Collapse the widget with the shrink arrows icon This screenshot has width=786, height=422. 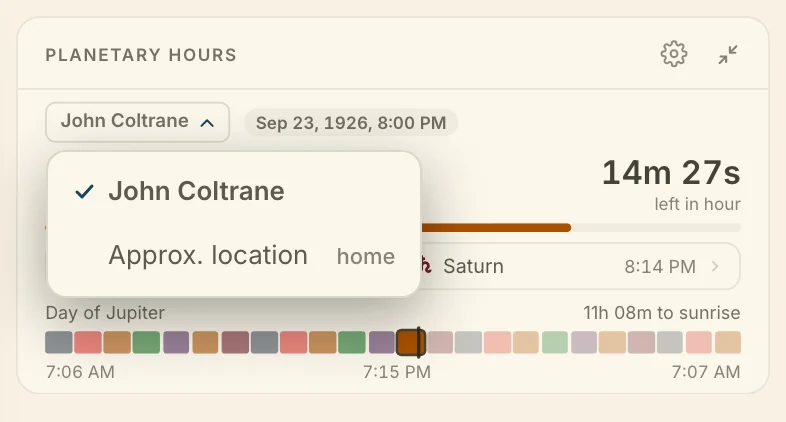[727, 54]
